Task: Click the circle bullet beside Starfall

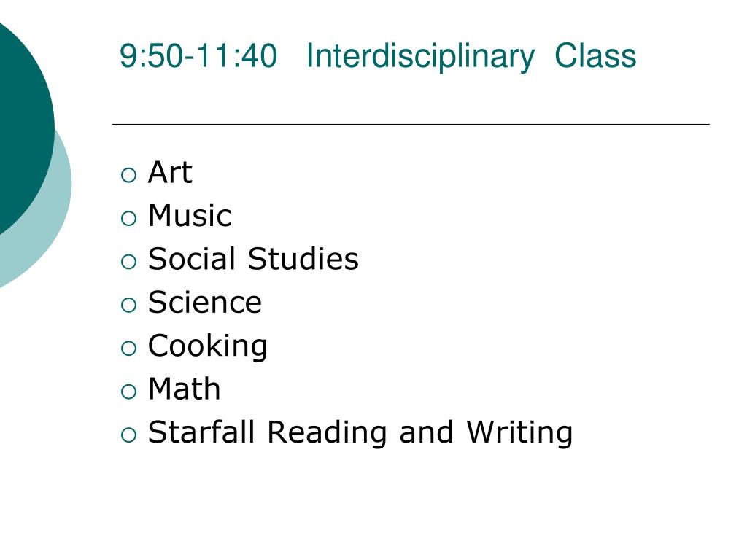Action: click(128, 435)
